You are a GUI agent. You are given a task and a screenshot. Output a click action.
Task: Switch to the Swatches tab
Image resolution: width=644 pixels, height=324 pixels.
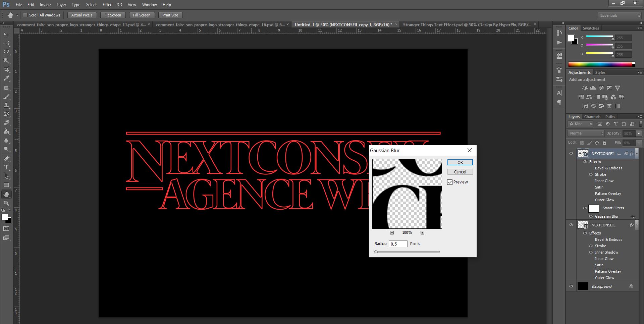[591, 28]
